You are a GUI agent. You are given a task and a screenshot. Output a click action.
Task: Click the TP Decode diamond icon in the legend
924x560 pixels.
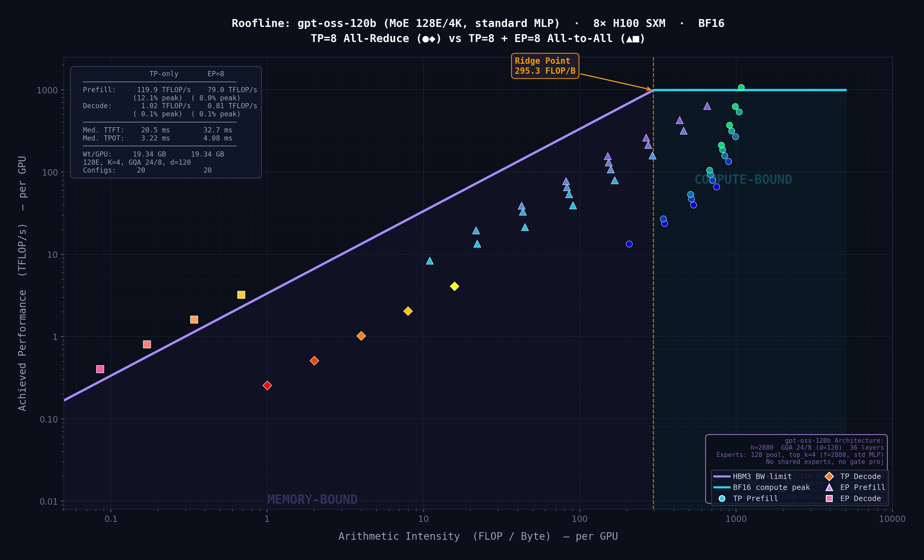[829, 476]
